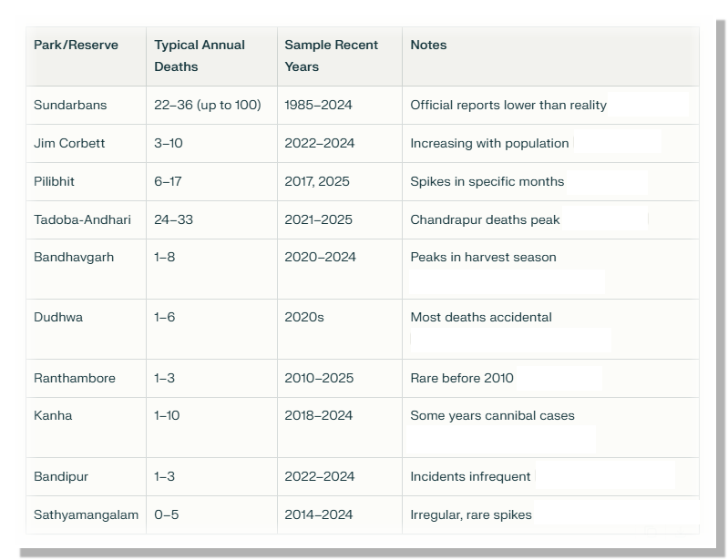Click Bandipur's 2022–2024 years
The image size is (728, 560).
(x=320, y=476)
